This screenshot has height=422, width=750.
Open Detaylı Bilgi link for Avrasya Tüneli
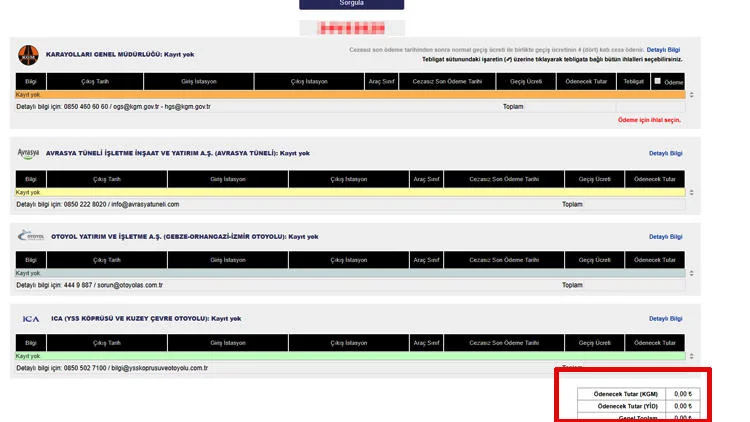(665, 153)
